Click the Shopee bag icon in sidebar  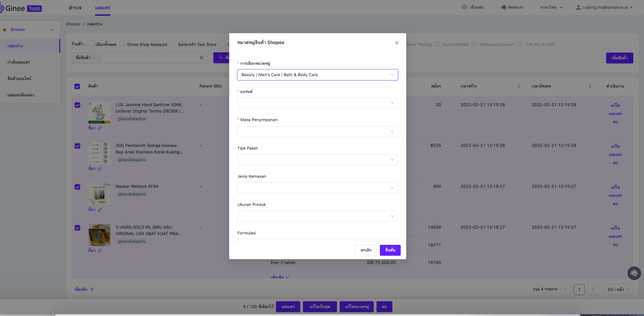[4, 30]
